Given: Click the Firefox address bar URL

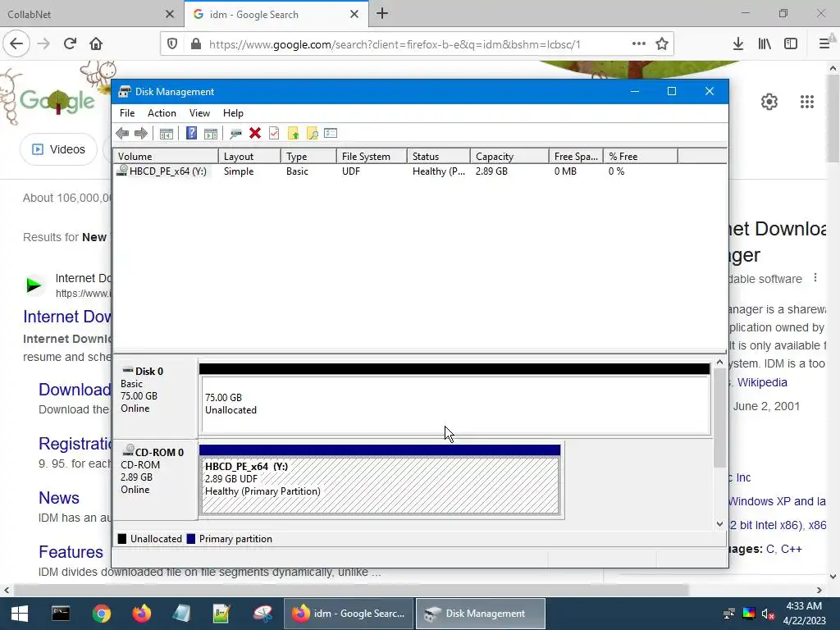Looking at the screenshot, I should [x=395, y=44].
